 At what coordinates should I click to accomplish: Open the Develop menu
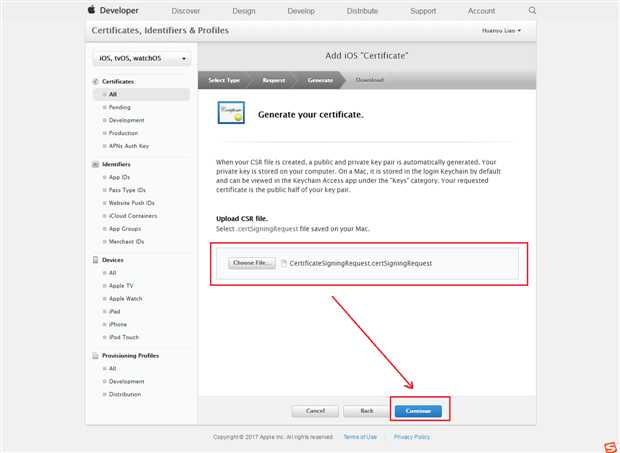(x=301, y=11)
